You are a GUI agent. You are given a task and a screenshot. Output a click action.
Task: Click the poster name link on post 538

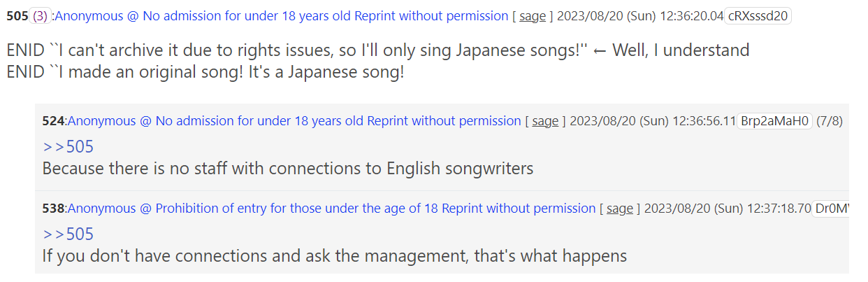[331, 209]
